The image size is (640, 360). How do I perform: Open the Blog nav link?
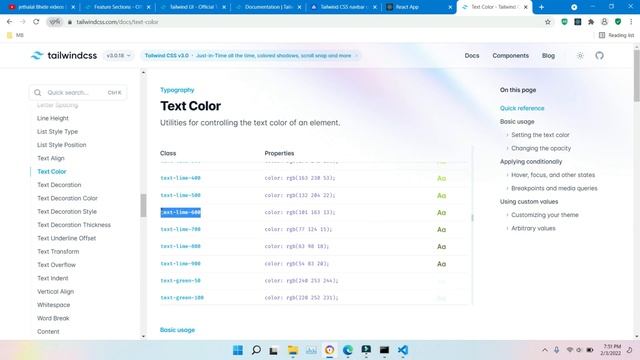click(x=548, y=56)
